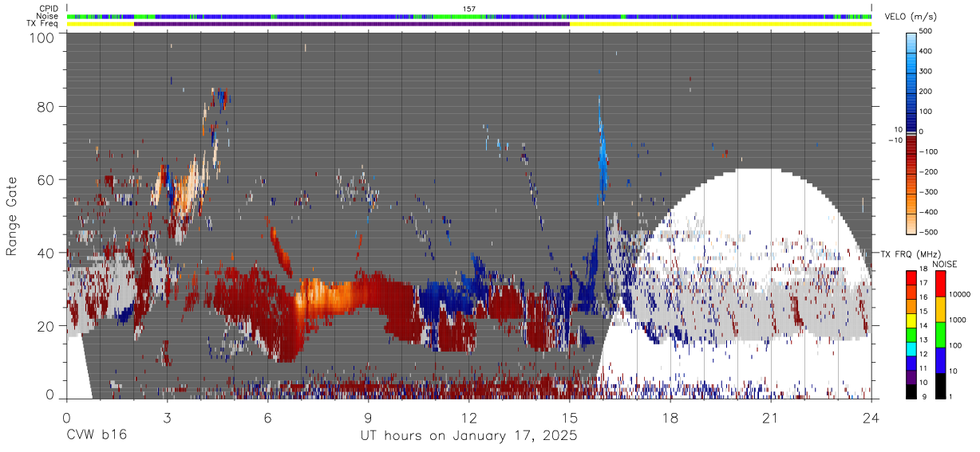980x452 pixels.
Task: Click the black 9-10 MHz frequency swatch
Action: coord(911,391)
